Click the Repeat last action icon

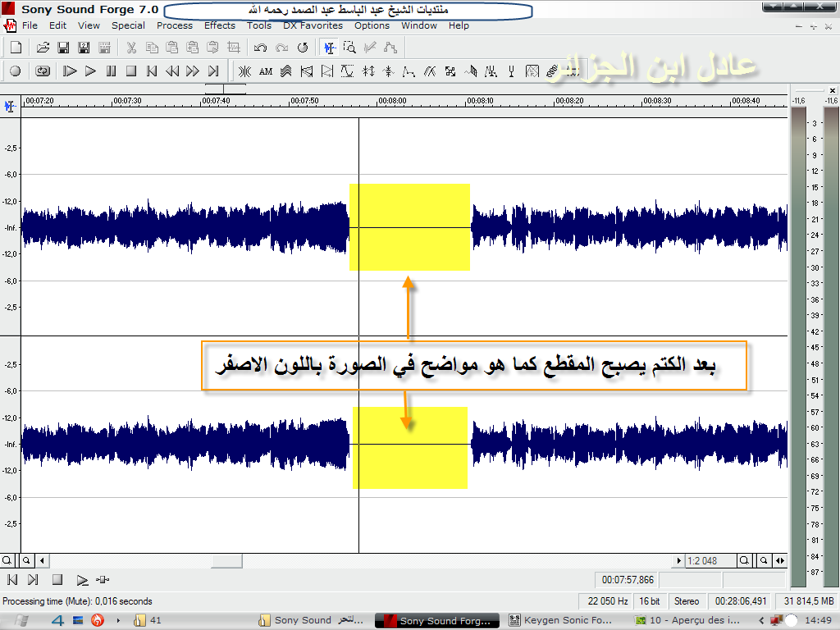point(303,48)
